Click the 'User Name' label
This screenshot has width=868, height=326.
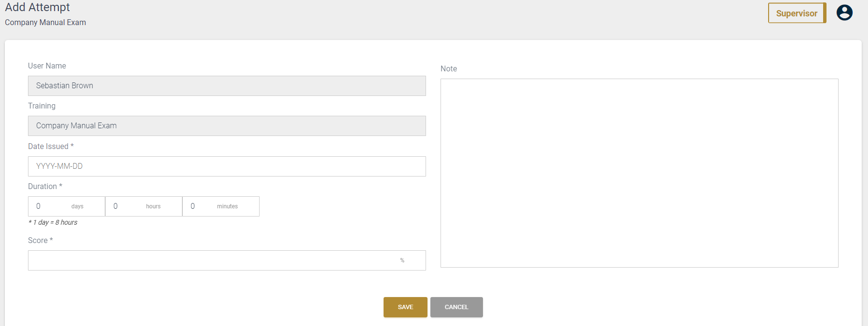pyautogui.click(x=47, y=66)
